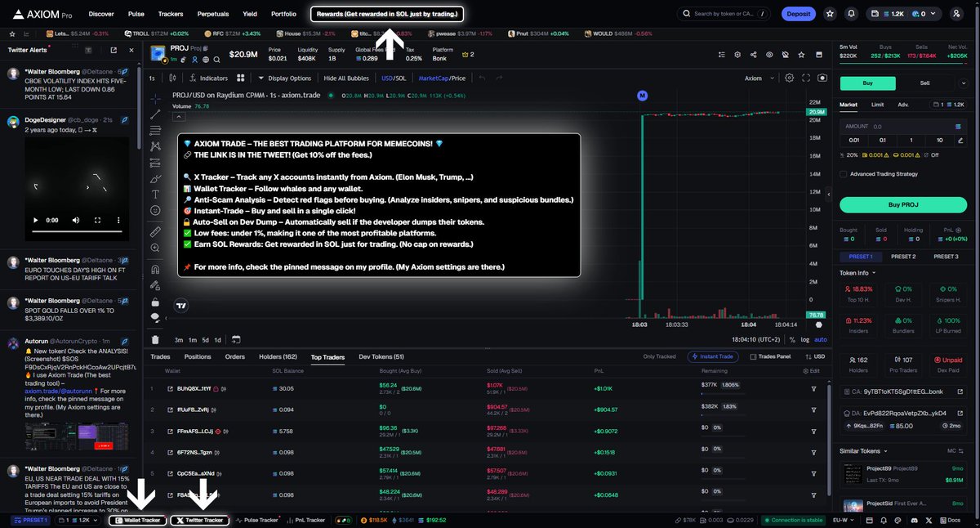Focus the token search box
980x528 pixels.
725,14
